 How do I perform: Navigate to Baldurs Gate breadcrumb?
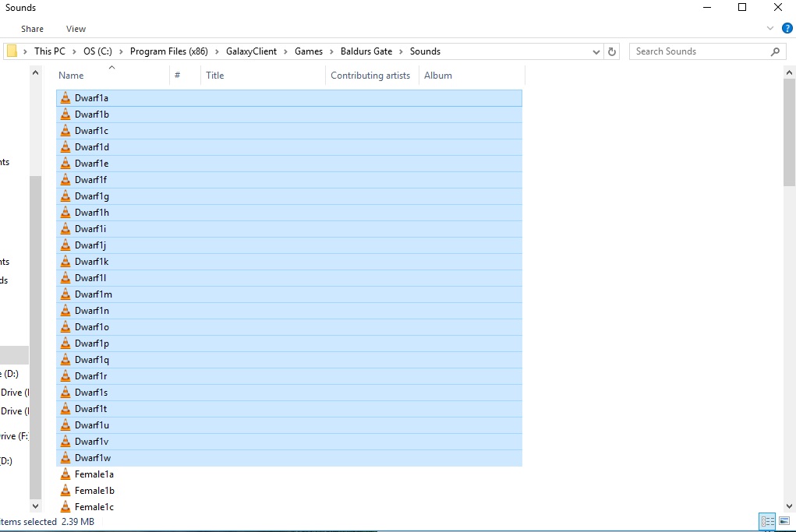coord(366,51)
